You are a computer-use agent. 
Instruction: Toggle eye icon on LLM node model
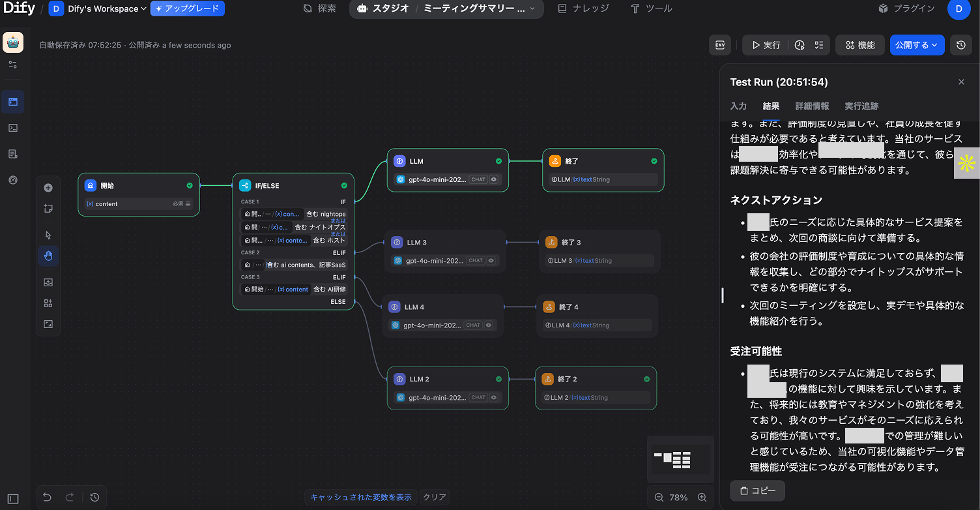click(x=494, y=179)
